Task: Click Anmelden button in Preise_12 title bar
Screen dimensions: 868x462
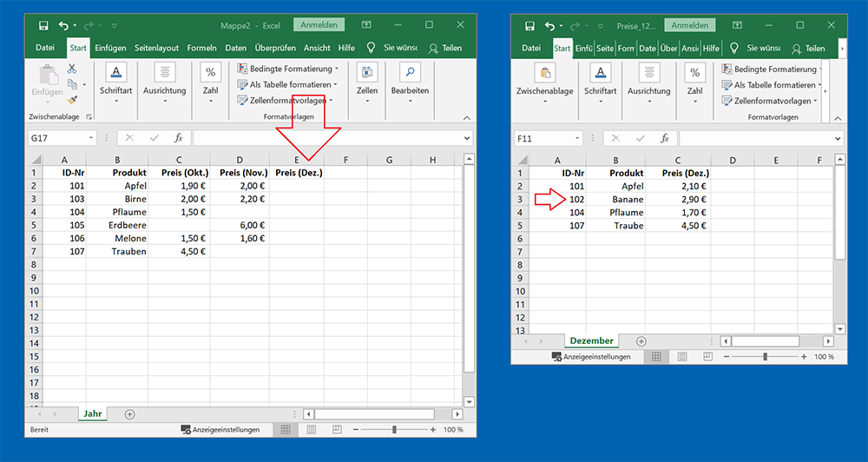Action: coord(690,25)
